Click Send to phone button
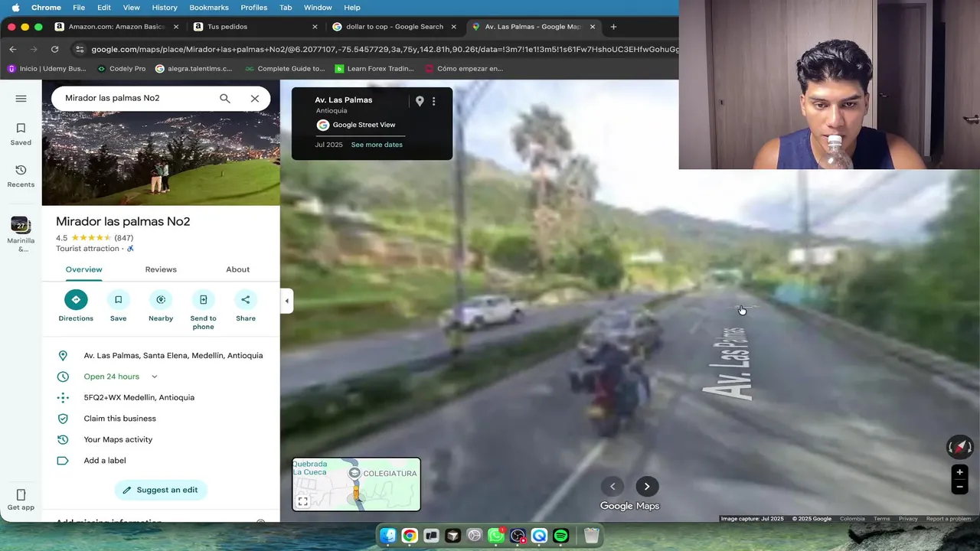 tap(203, 310)
